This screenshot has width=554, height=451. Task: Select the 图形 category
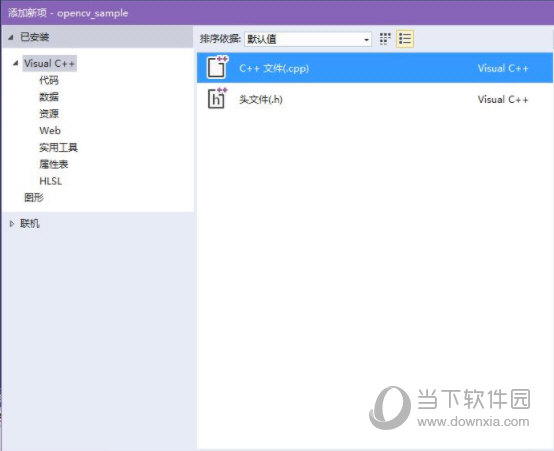click(x=34, y=198)
